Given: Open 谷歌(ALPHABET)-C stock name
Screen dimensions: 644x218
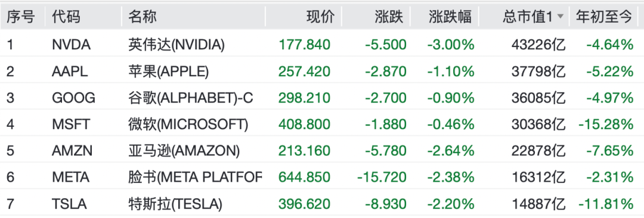Looking at the screenshot, I should pos(191,98).
